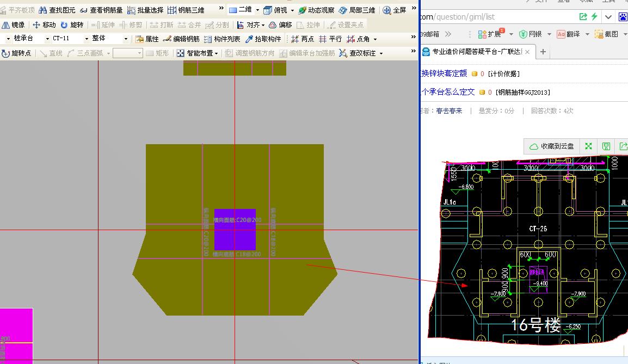
Task: Click 编辑钢筋 edit rebar tool
Action: point(181,39)
